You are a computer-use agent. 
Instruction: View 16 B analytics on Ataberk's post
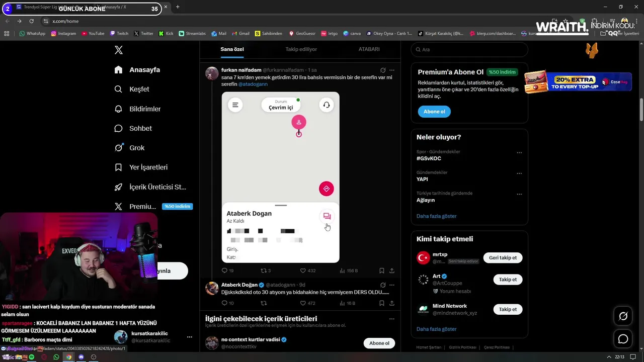coord(347,303)
